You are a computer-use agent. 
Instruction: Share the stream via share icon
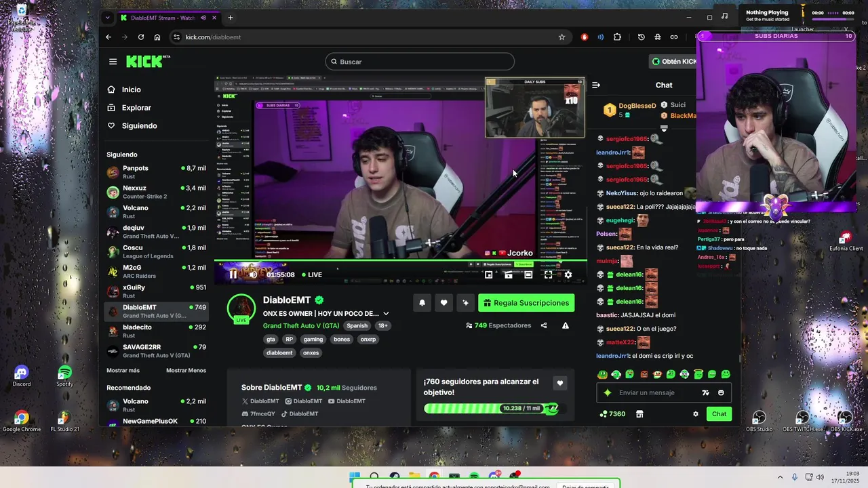coord(544,326)
